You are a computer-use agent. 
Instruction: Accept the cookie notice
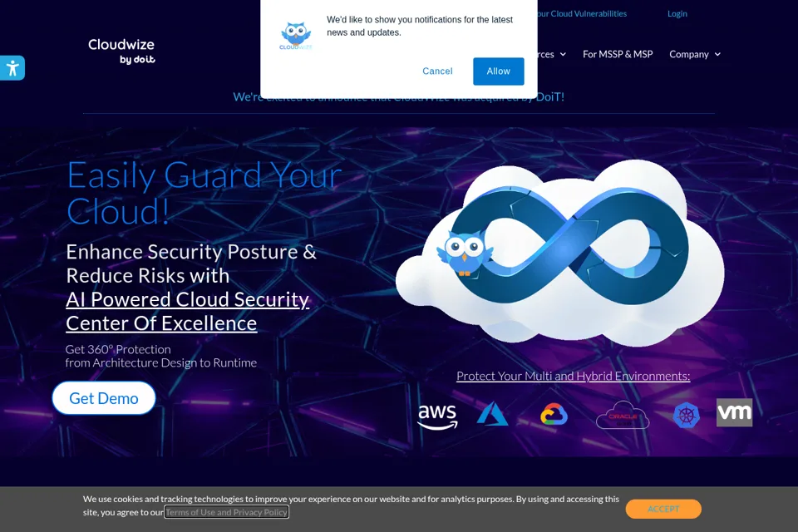[x=663, y=509]
